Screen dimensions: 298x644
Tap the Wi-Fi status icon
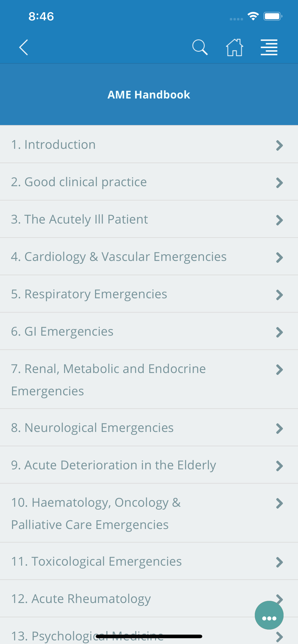[253, 16]
